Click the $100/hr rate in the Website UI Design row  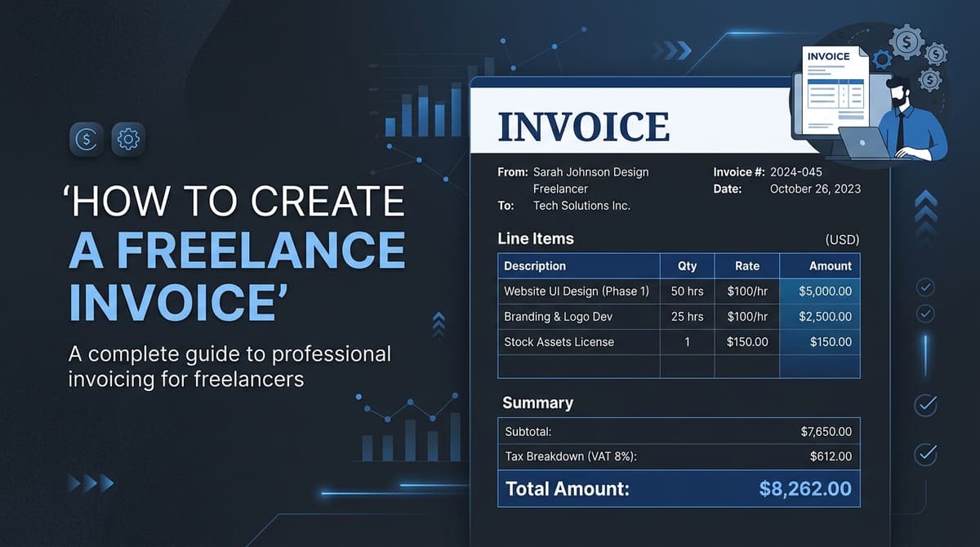tap(747, 291)
